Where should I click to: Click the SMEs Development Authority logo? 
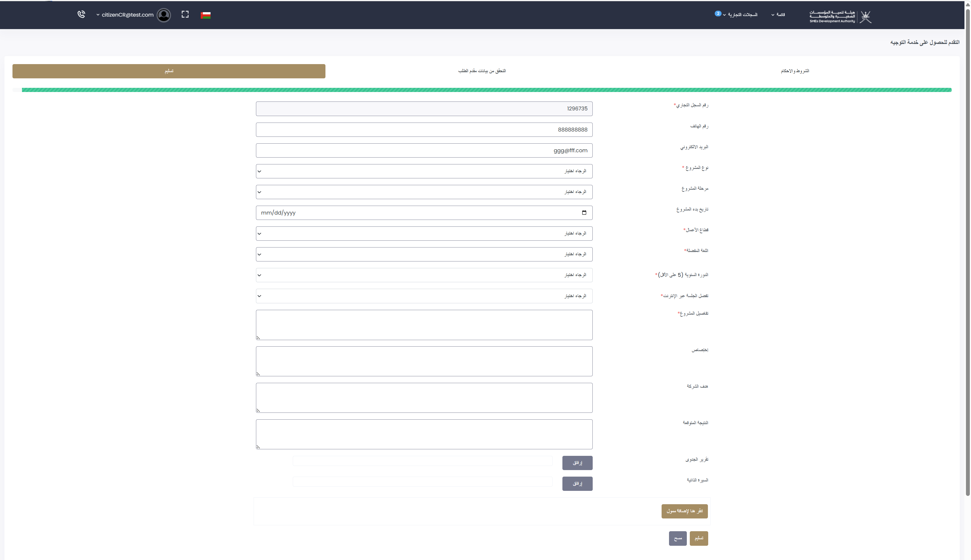coord(840,16)
